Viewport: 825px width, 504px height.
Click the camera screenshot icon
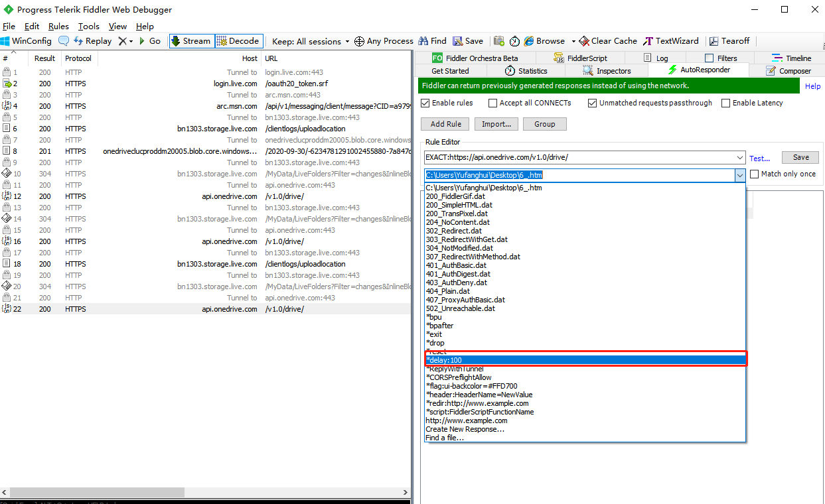click(499, 41)
